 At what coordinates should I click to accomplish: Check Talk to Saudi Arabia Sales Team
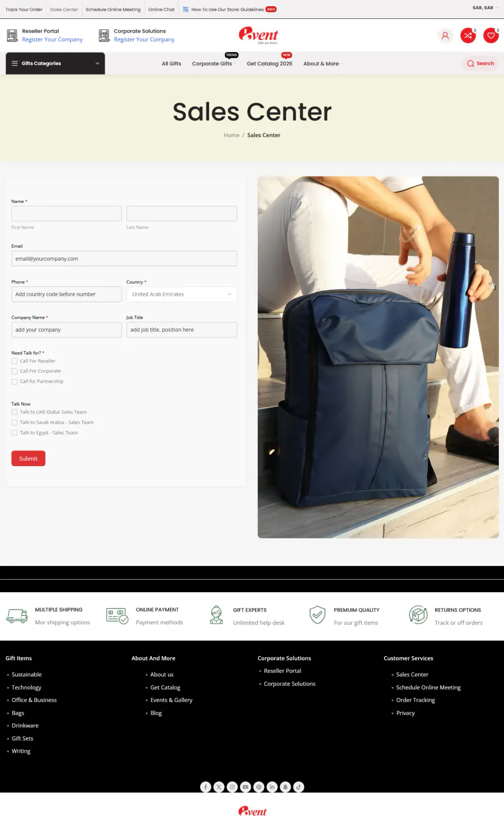[x=15, y=423]
